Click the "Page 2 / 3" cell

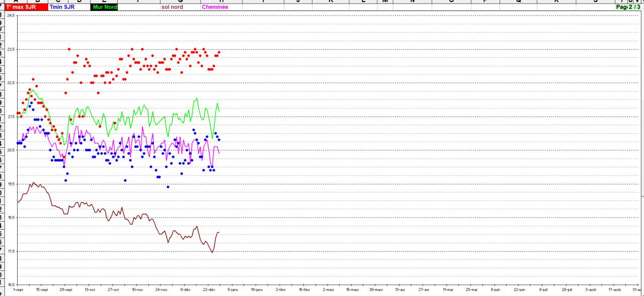(x=629, y=8)
